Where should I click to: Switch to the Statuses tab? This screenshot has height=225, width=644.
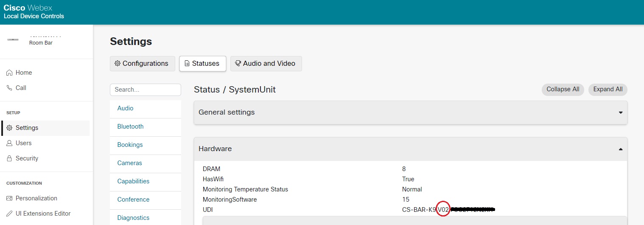tap(202, 64)
